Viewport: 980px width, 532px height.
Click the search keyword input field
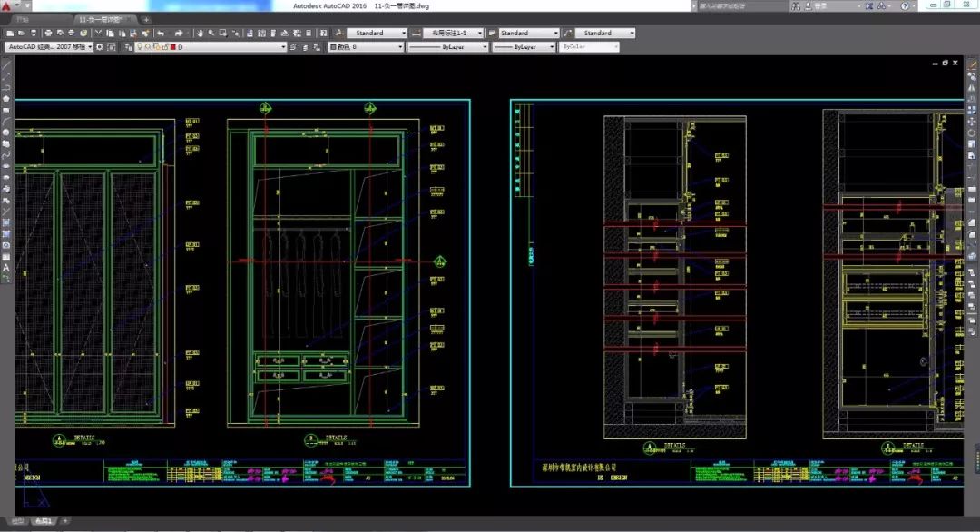pyautogui.click(x=740, y=6)
